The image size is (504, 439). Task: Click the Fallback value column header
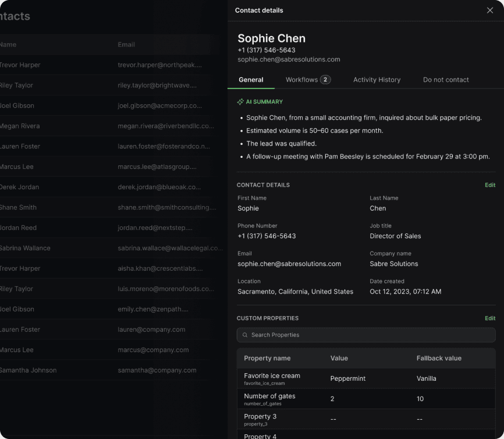tap(439, 358)
